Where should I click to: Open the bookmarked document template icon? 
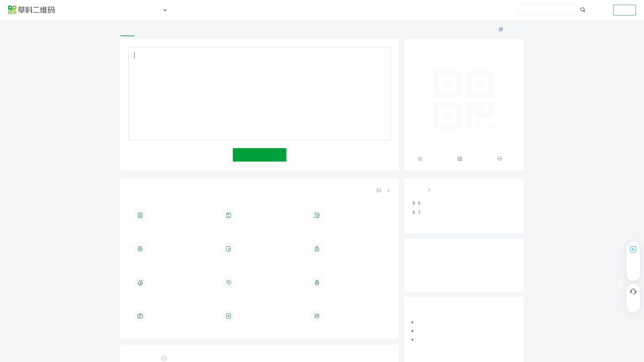[228, 215]
